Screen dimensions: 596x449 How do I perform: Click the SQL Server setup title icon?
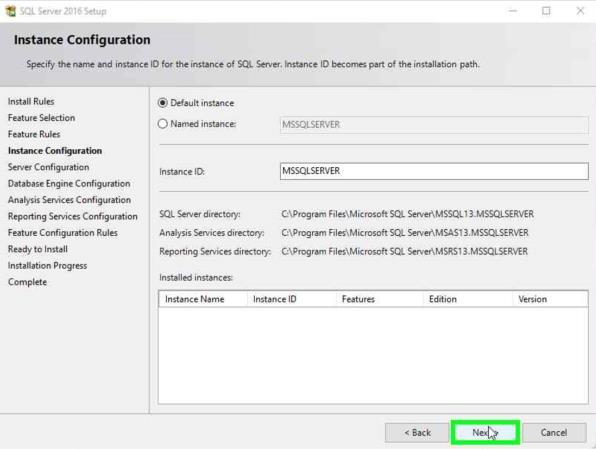pos(11,11)
